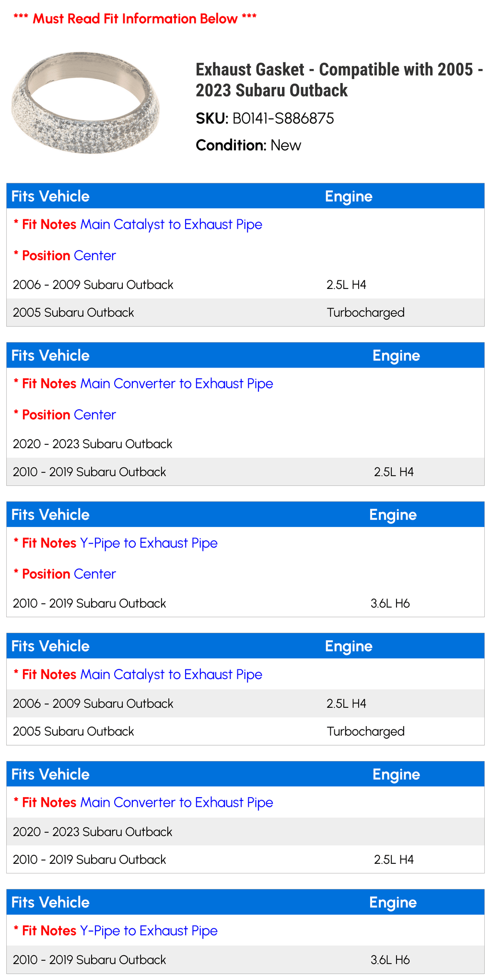Select the SKU B0141-S886875 text
The image size is (491, 980).
click(x=265, y=118)
